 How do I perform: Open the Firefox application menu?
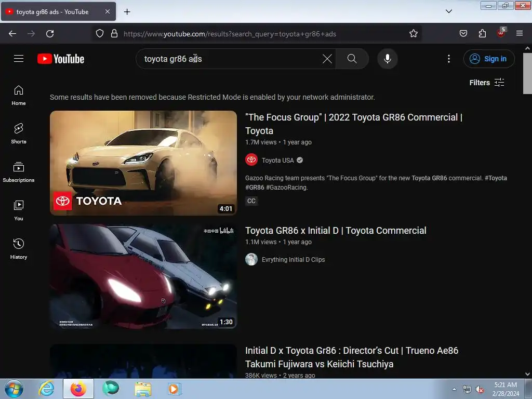pyautogui.click(x=520, y=33)
